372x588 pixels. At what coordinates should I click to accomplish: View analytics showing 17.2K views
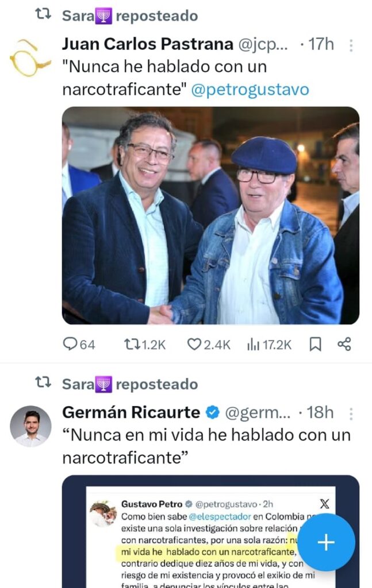[269, 344]
